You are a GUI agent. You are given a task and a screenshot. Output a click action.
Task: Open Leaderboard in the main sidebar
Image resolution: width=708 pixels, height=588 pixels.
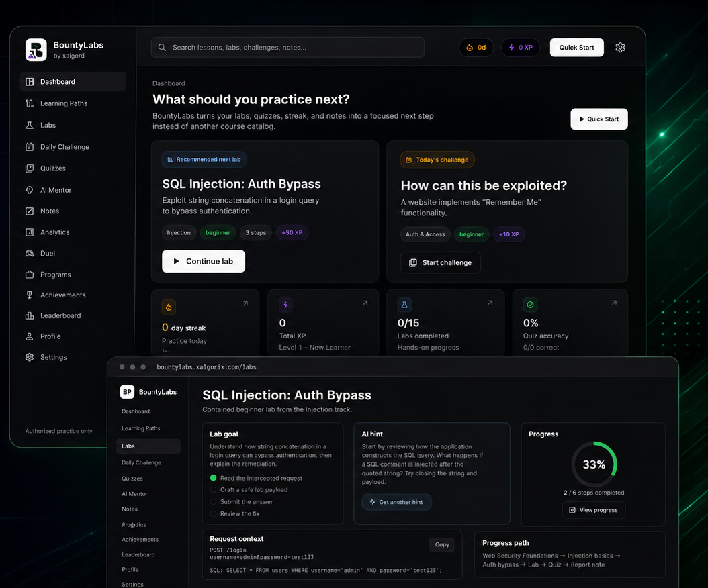point(73,315)
